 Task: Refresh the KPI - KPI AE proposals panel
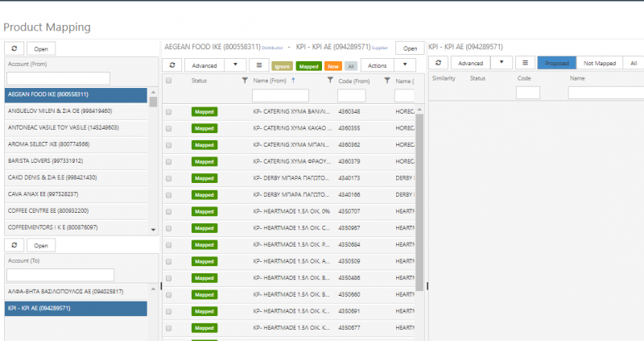pos(438,63)
